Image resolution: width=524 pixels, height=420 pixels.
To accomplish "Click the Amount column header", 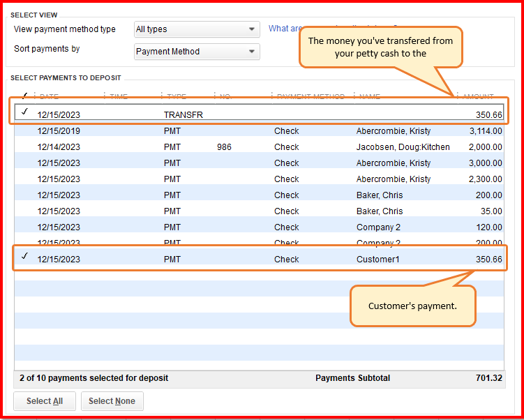I will tap(479, 97).
